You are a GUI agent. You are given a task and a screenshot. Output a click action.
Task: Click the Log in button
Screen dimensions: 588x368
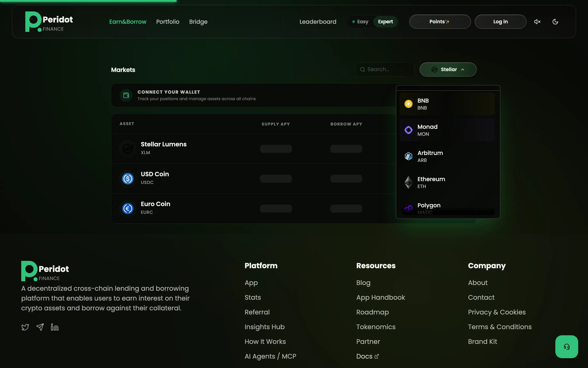coord(501,22)
